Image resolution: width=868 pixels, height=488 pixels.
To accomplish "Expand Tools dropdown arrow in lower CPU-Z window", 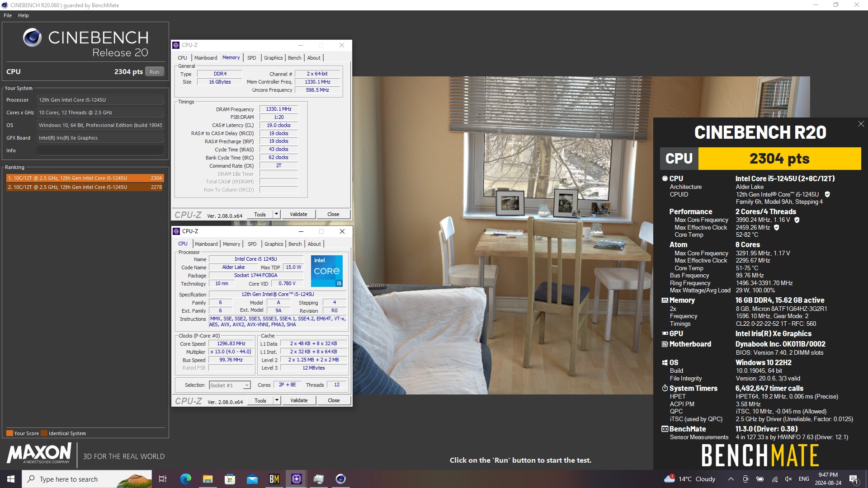I will click(x=277, y=401).
